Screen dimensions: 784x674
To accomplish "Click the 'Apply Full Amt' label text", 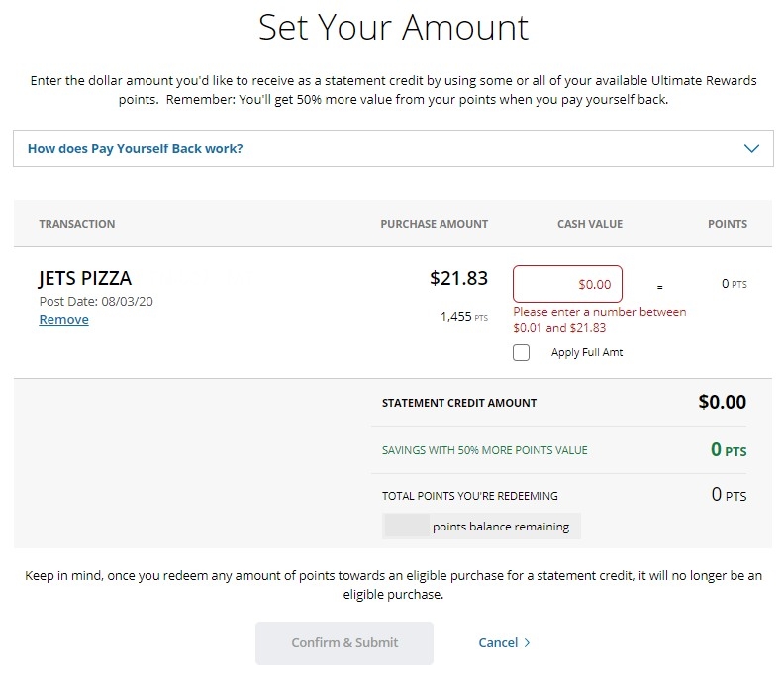I will click(587, 353).
